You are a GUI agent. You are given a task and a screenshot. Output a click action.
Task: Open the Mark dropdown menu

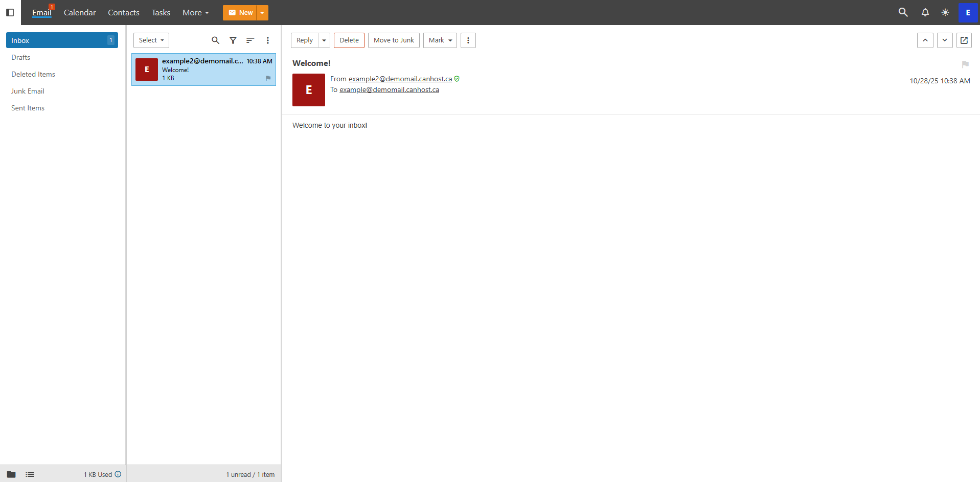coord(440,40)
